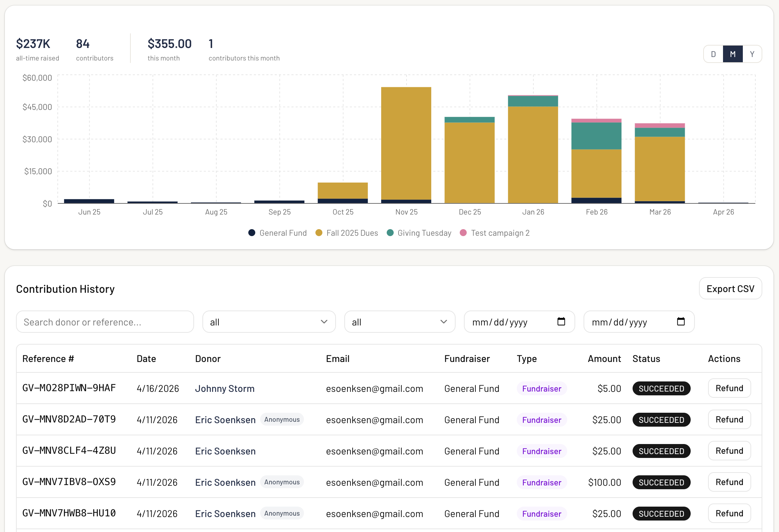Toggle Test campaign 2 legend marker
779x532 pixels.
click(x=463, y=233)
